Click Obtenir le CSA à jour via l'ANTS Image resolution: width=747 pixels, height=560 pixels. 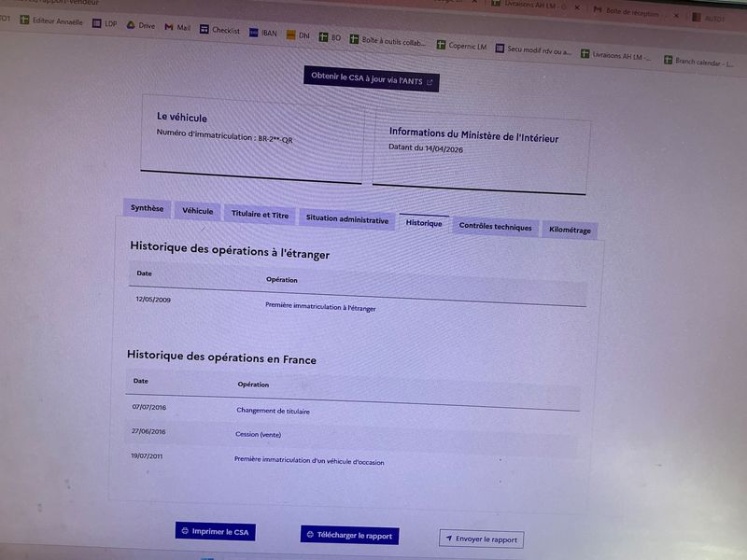click(371, 79)
